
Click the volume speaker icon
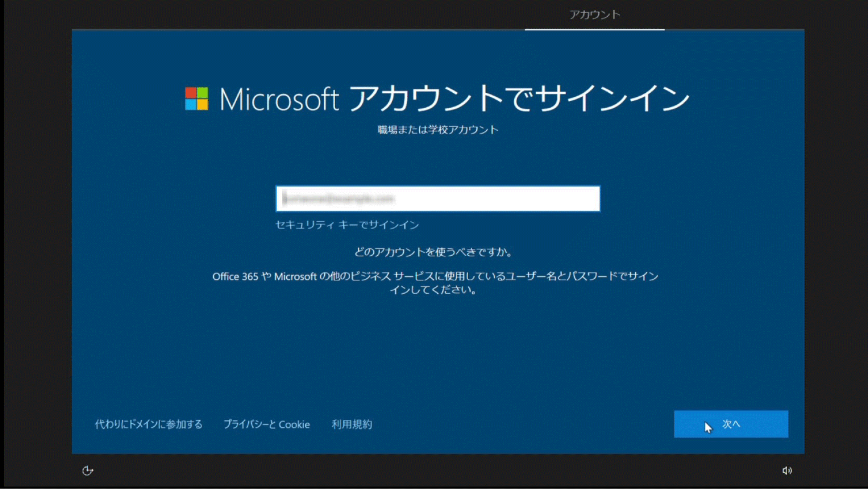tap(787, 471)
